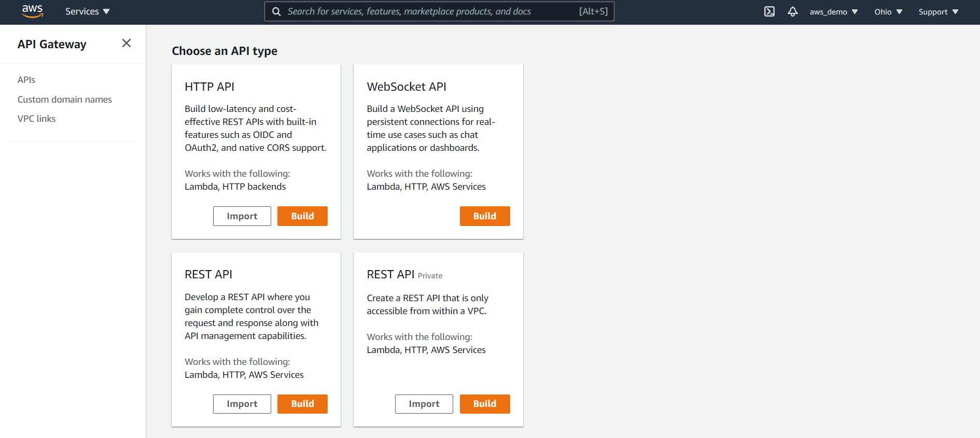980x438 pixels.
Task: Build a REST API Private
Action: 485,404
